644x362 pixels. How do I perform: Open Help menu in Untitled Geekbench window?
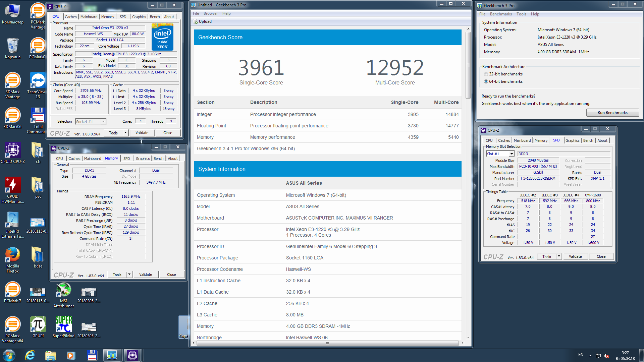226,13
